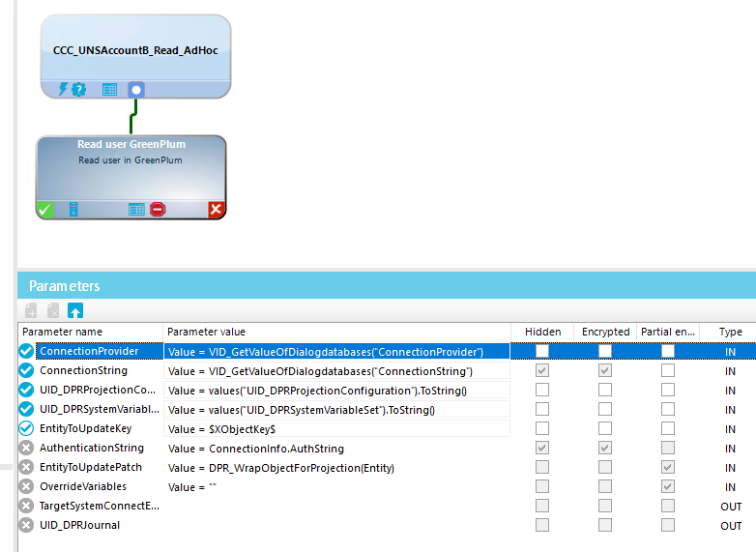
Task: Click the gear question icon on process node
Action: coord(78,89)
